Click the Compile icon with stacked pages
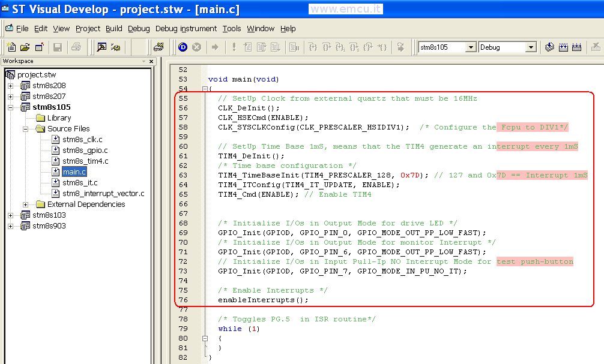Viewport: 604px width, 364px height. click(x=550, y=47)
